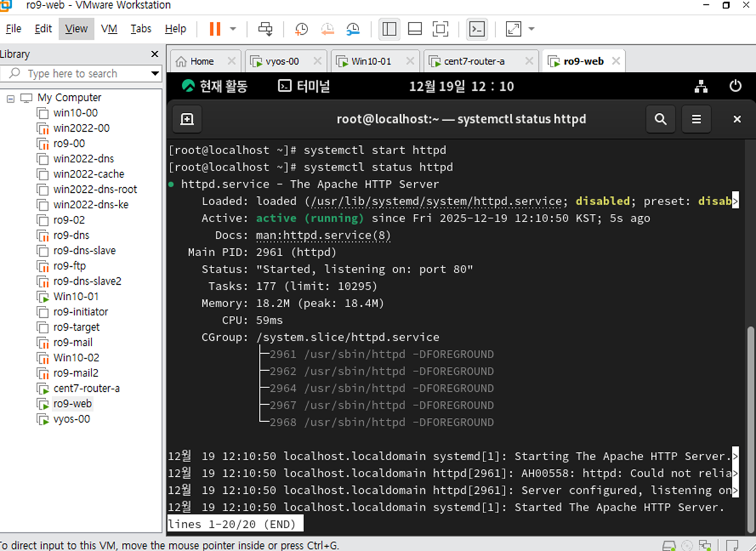Close the Library panel
Screen dimensions: 756x551
[x=155, y=54]
